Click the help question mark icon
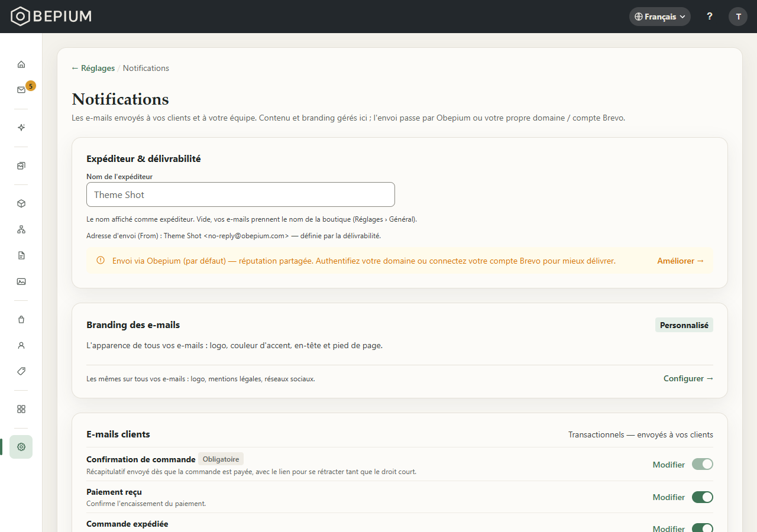This screenshot has height=532, width=757. (x=710, y=17)
